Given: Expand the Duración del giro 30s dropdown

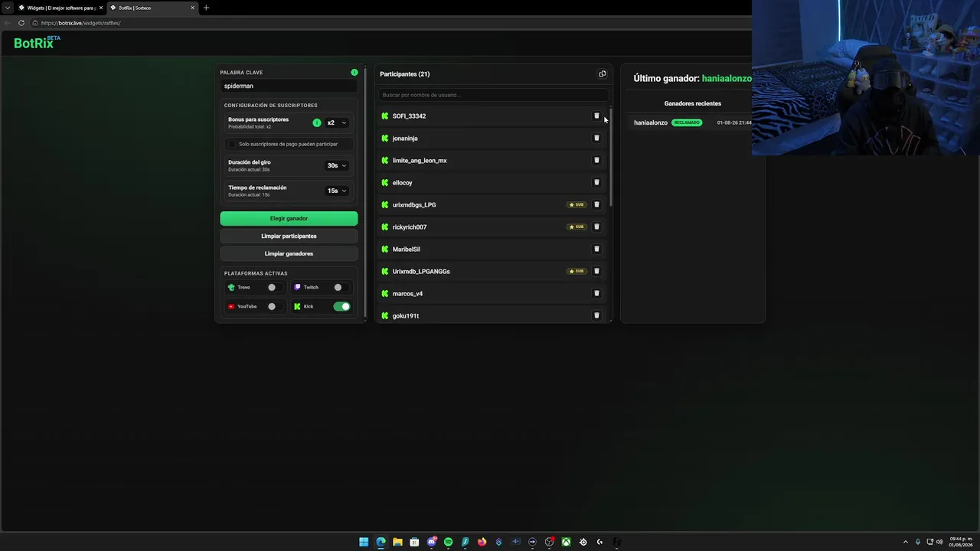Looking at the screenshot, I should click(x=337, y=165).
